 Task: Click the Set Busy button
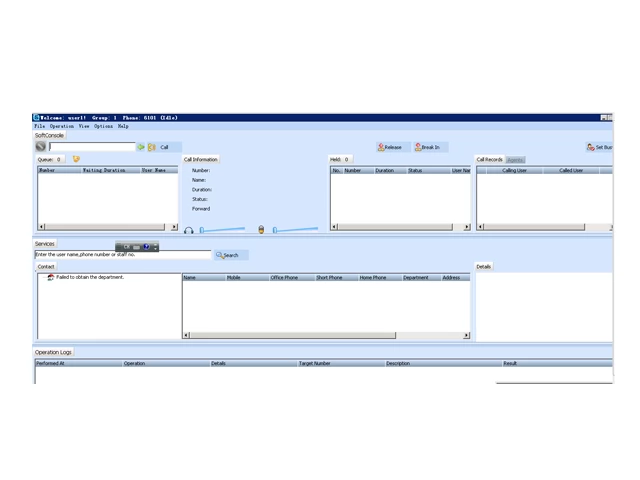click(599, 147)
